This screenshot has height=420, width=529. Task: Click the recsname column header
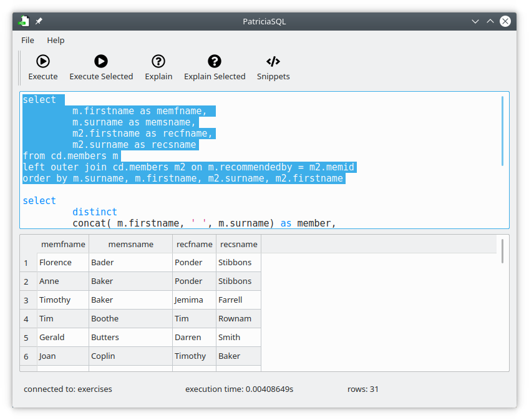tap(238, 244)
